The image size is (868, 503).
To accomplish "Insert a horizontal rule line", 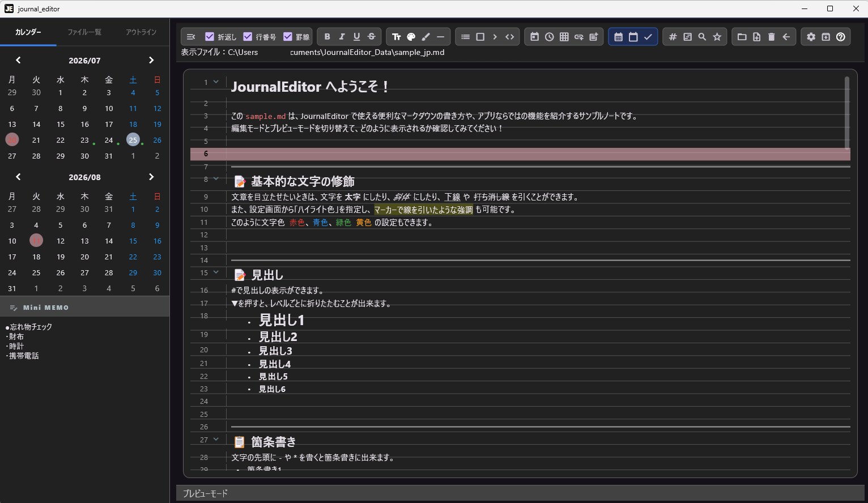I will coord(440,37).
